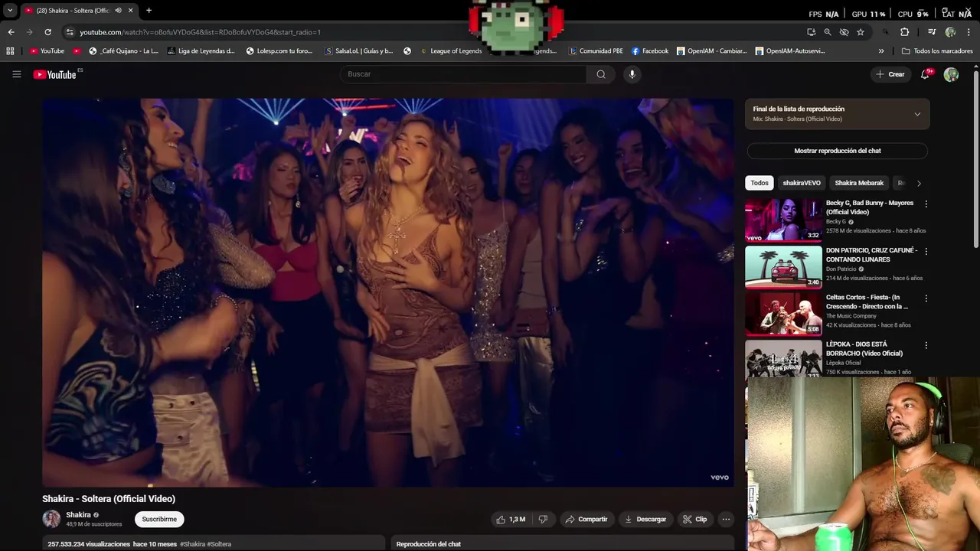Open the YouTube hamburger guide menu

[16, 74]
